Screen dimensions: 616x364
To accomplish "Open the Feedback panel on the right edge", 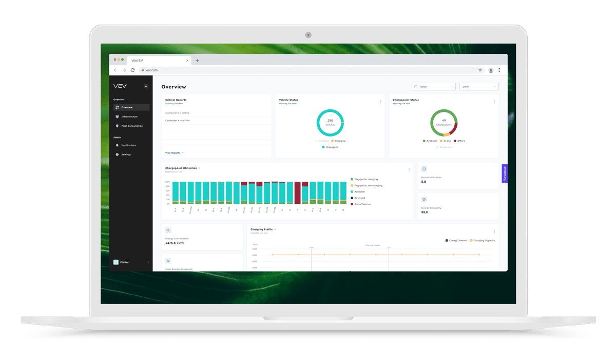I will (x=506, y=174).
